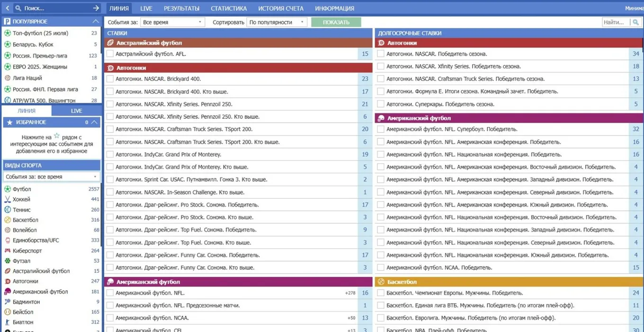Viewport: 644px width, 332px height.
Task: Click the icon beside Футзал
Action: [x=8, y=261]
